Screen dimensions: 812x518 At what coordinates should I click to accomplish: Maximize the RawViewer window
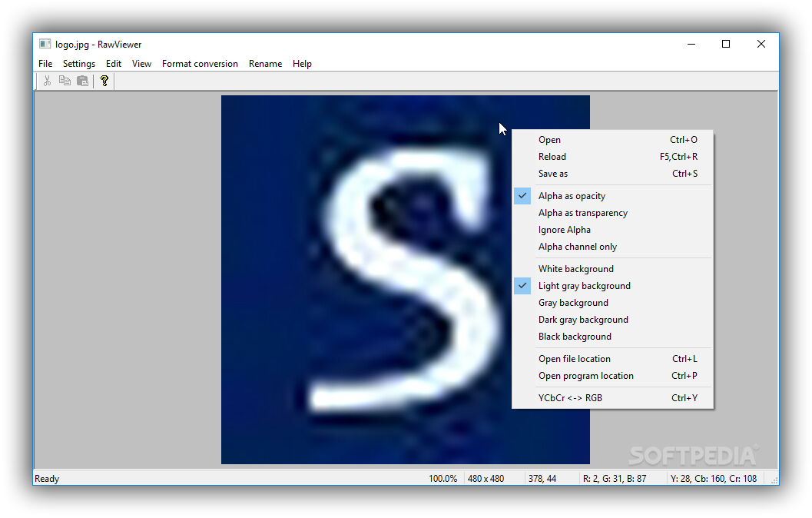pyautogui.click(x=726, y=44)
